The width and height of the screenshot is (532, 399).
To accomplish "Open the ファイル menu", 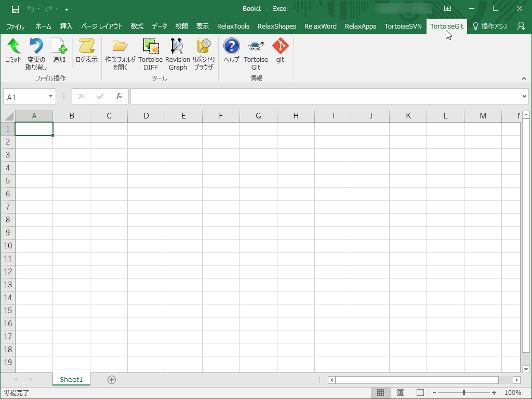I will tap(15, 26).
